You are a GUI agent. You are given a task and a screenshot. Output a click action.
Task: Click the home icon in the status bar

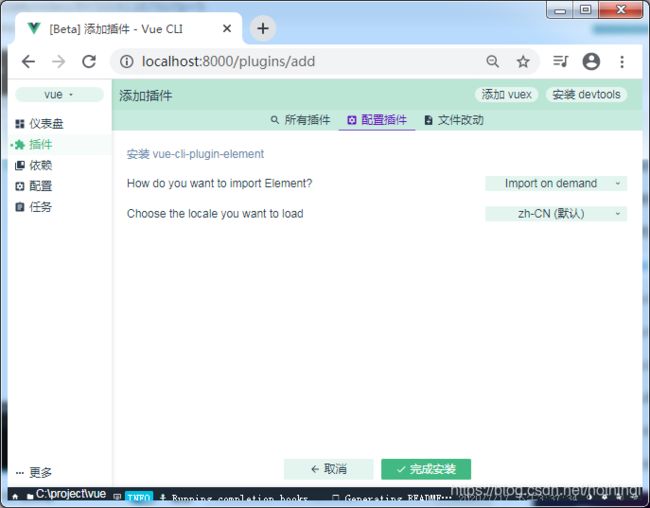[x=15, y=496]
